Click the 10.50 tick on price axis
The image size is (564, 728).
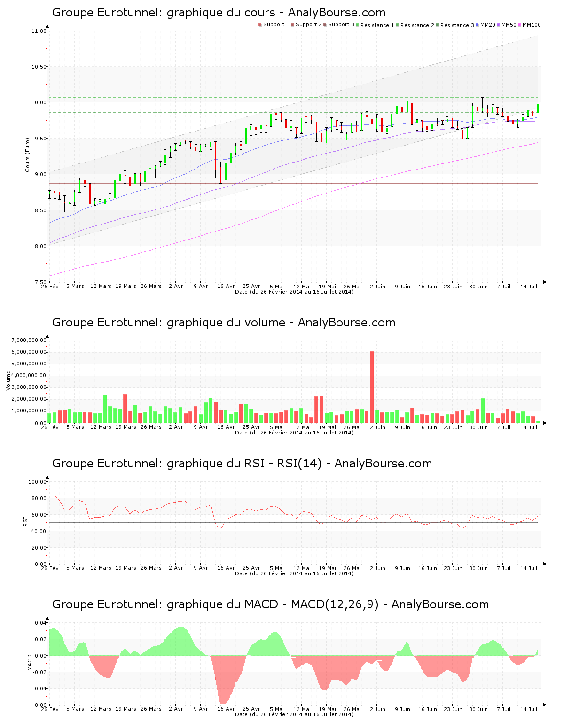pos(39,67)
